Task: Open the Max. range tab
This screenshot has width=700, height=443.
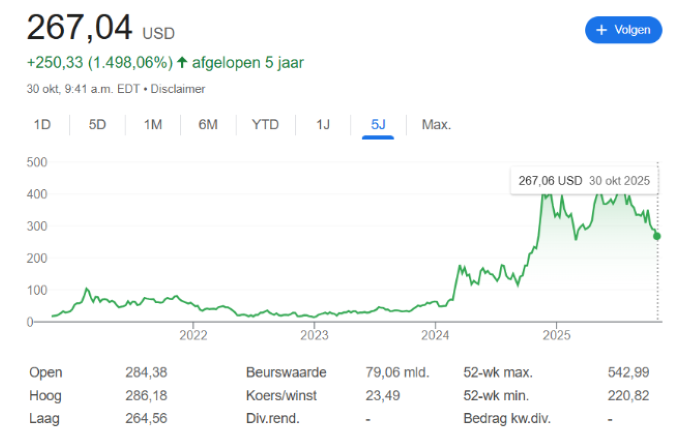Action: tap(437, 125)
